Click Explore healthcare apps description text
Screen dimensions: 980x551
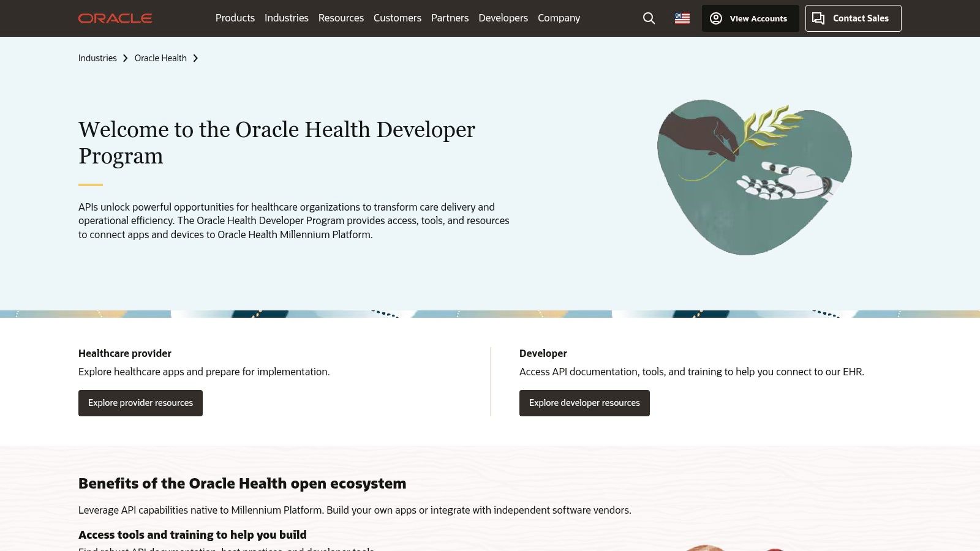pyautogui.click(x=204, y=372)
